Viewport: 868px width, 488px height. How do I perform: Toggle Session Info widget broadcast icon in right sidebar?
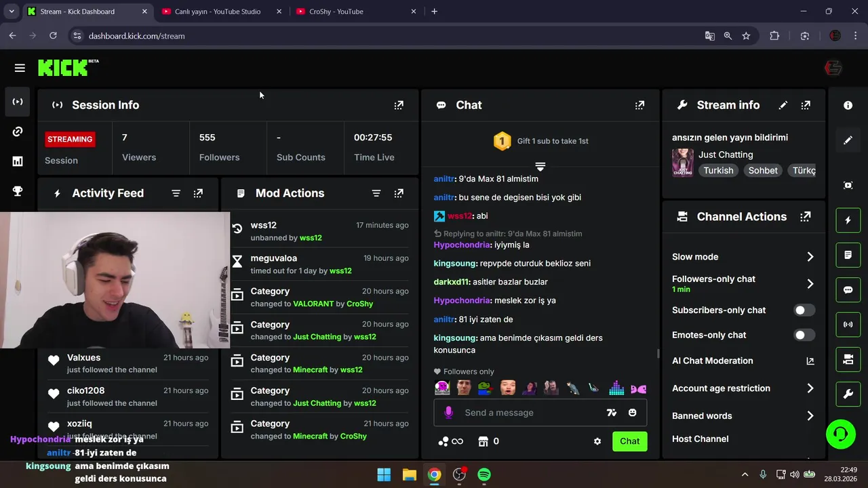click(x=848, y=325)
